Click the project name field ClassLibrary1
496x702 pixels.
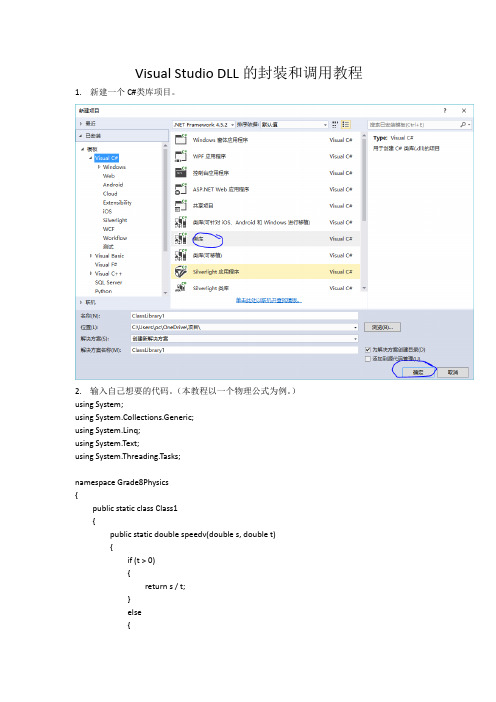point(244,316)
